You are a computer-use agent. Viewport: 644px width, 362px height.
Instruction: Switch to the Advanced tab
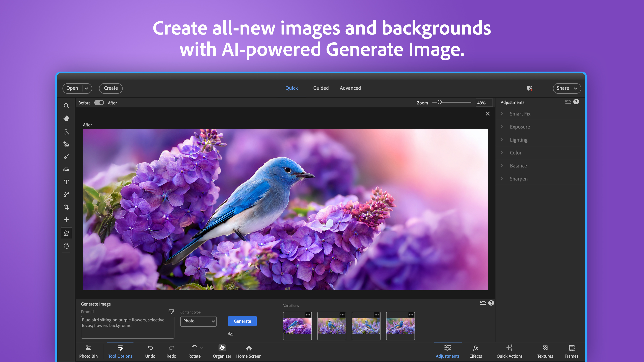350,88
